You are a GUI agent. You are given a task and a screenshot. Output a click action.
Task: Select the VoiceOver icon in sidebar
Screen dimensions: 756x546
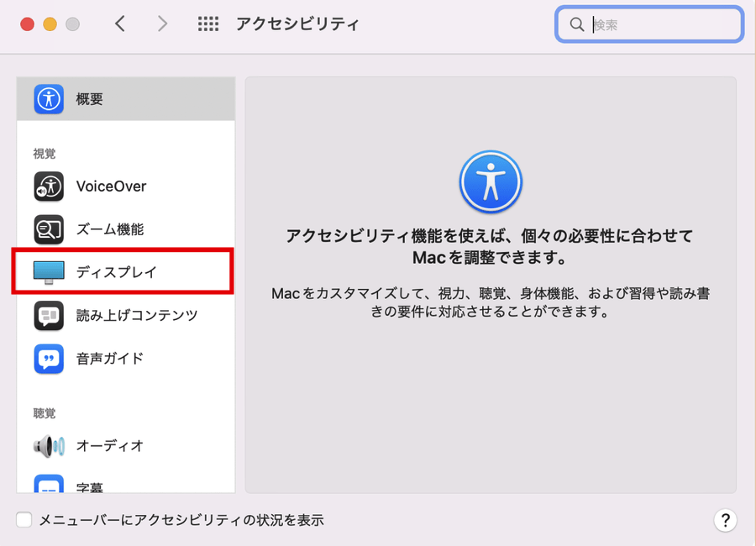coord(49,186)
